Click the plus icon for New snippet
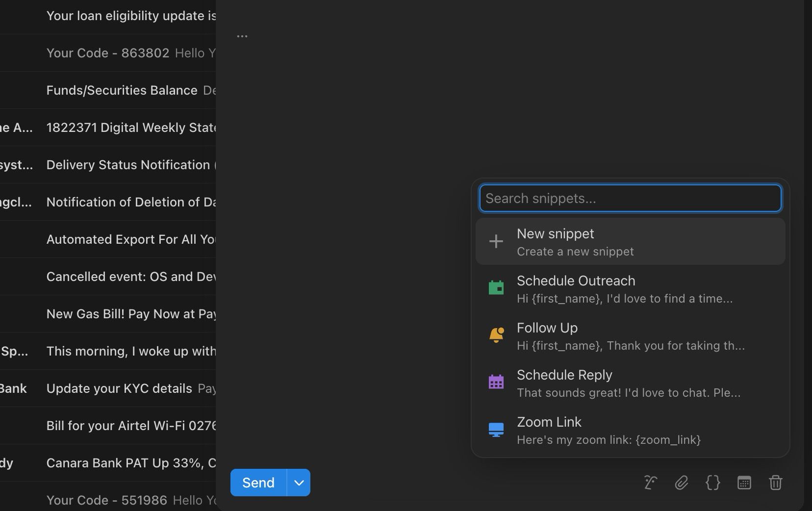The height and width of the screenshot is (511, 812). click(496, 241)
